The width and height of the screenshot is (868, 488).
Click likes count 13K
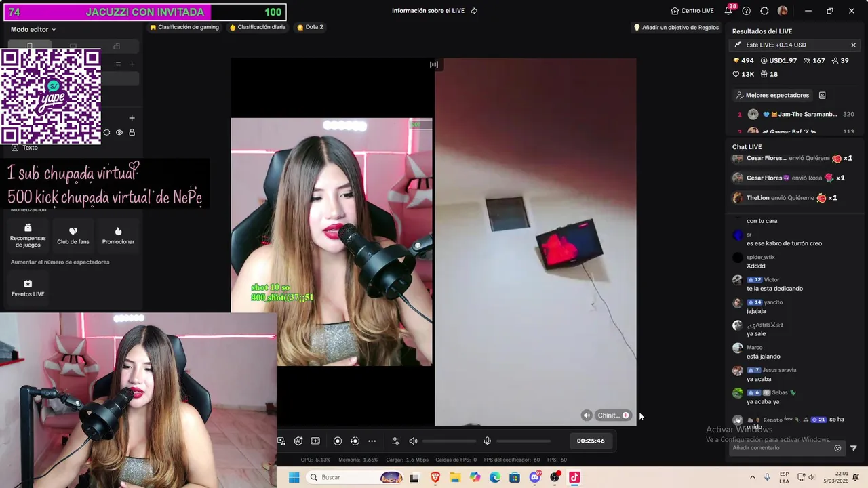click(x=743, y=74)
